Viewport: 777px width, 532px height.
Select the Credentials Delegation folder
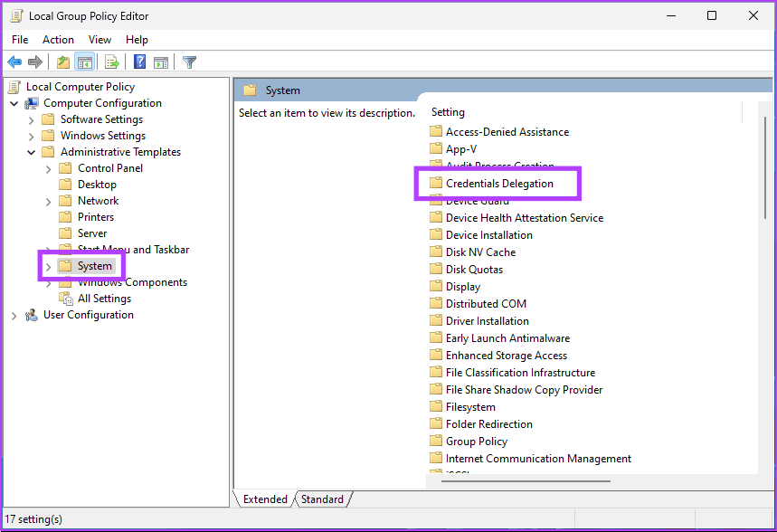pos(499,184)
